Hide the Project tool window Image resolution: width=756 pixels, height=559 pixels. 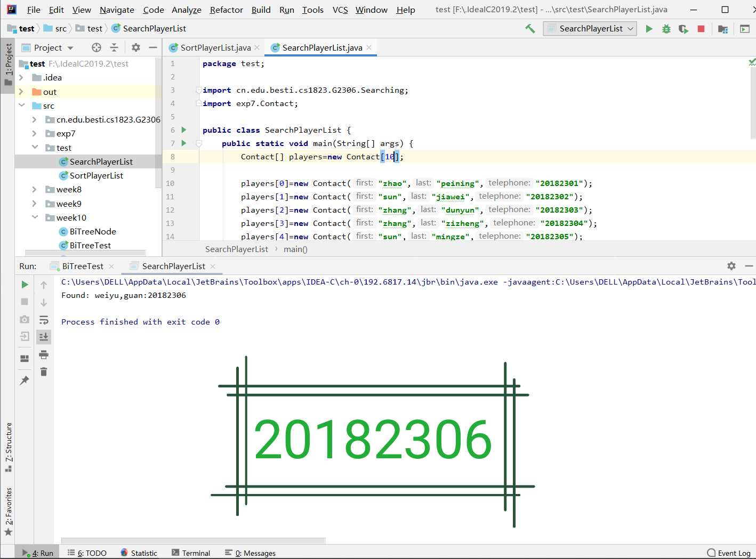pyautogui.click(x=153, y=47)
